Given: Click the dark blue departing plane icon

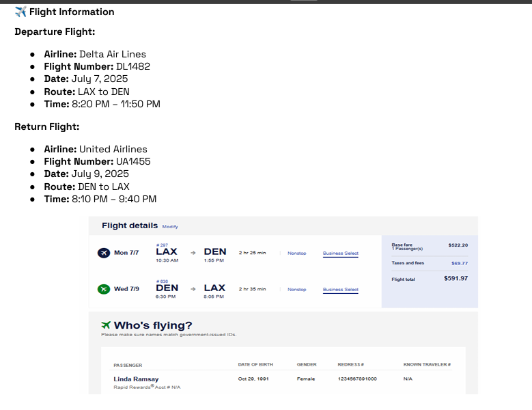Looking at the screenshot, I should click(x=104, y=253).
